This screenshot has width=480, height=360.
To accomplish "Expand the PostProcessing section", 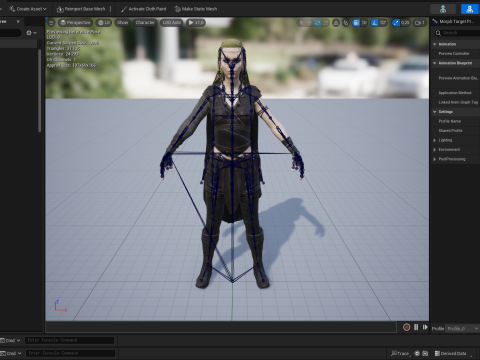I will click(435, 159).
